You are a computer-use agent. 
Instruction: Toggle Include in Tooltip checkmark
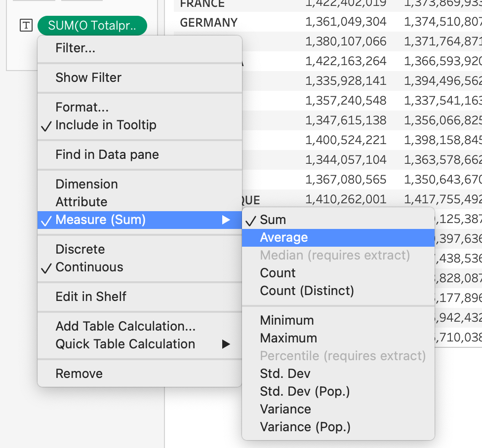pyautogui.click(x=106, y=125)
